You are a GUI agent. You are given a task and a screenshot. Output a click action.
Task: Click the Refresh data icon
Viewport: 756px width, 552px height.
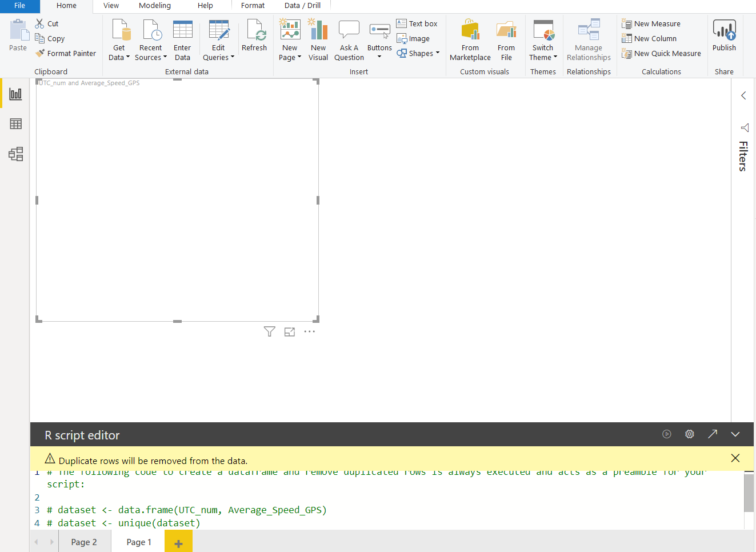point(256,30)
